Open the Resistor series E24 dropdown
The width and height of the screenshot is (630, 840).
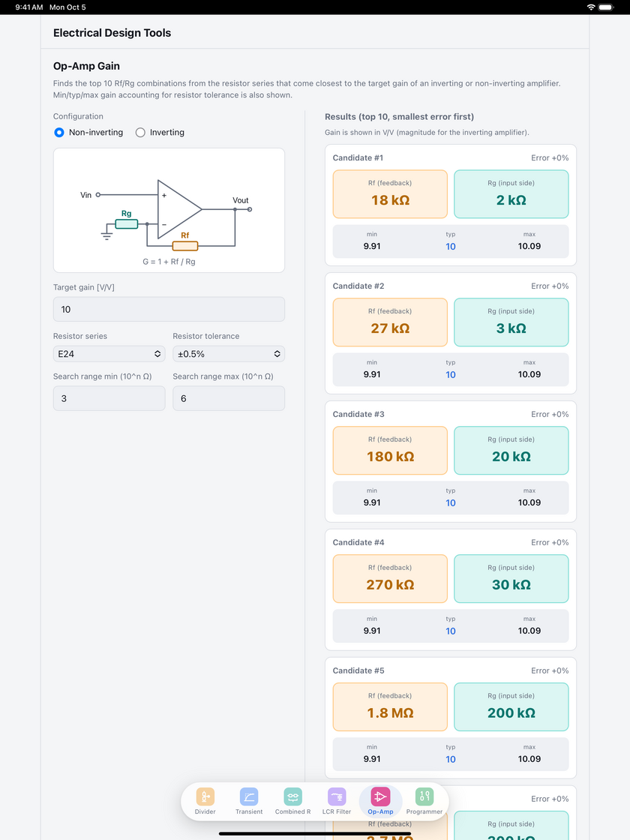pyautogui.click(x=109, y=353)
